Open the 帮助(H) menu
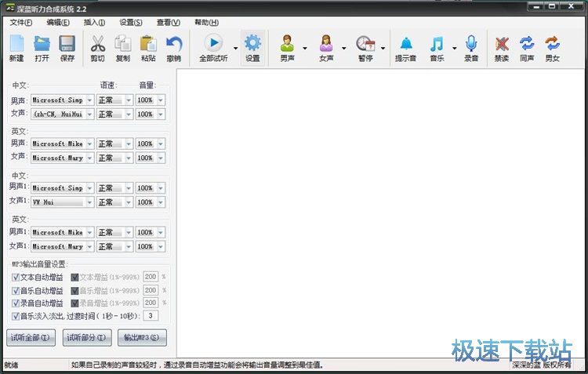The width and height of the screenshot is (588, 374). pyautogui.click(x=207, y=22)
